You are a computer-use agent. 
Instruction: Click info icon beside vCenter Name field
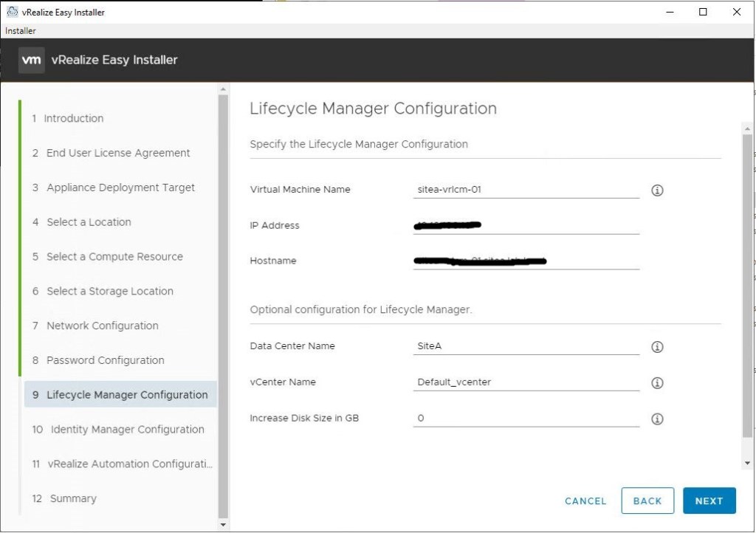point(657,383)
